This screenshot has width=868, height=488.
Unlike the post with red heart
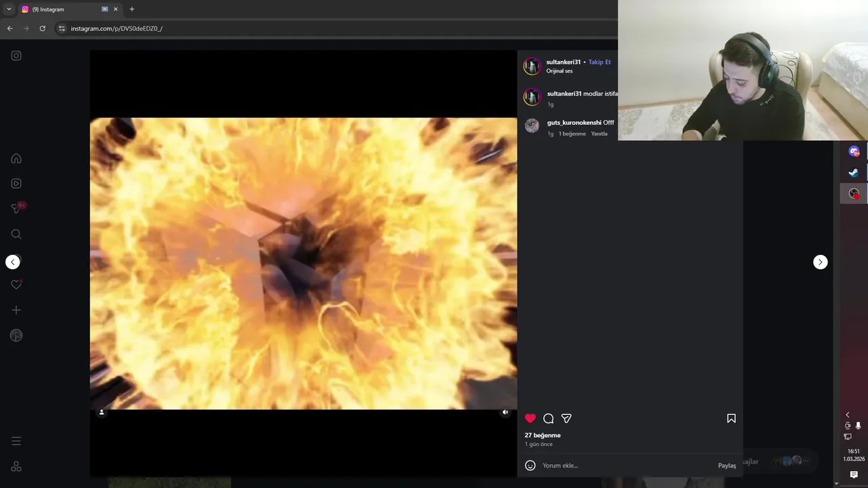530,418
